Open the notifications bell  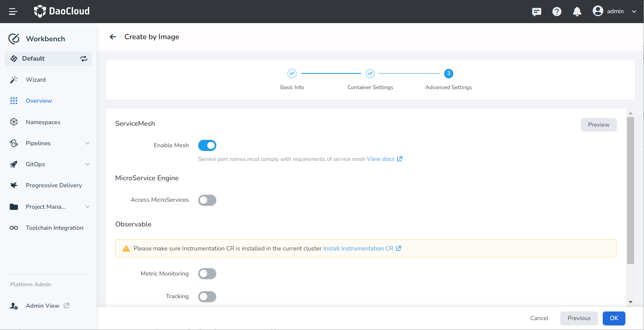577,12
